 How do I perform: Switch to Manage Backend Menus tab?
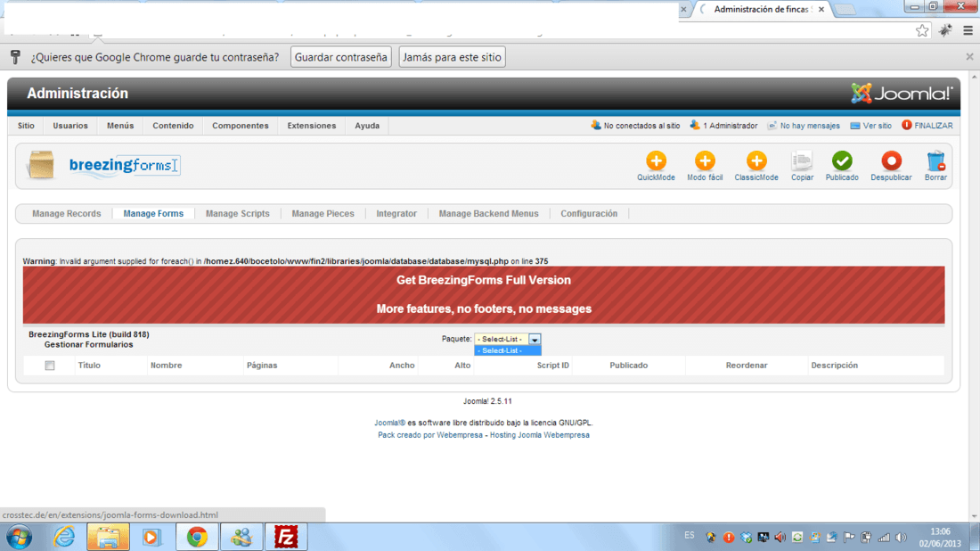point(488,214)
